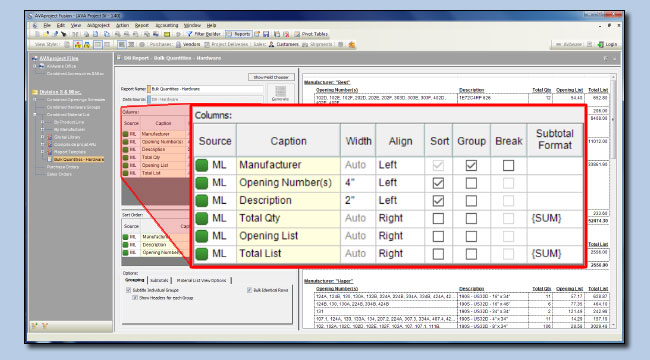Open the Accounting menu
This screenshot has height=360, width=650.
(x=167, y=25)
